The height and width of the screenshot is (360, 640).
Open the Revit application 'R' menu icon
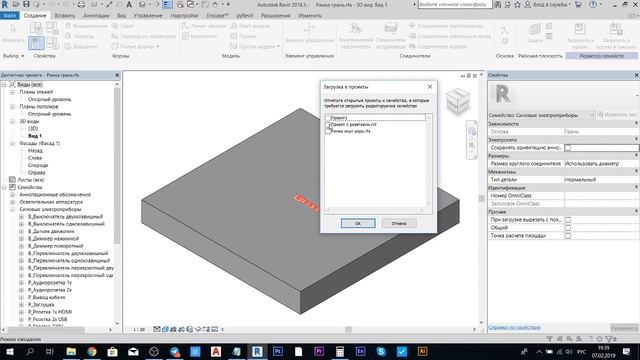(4, 4)
